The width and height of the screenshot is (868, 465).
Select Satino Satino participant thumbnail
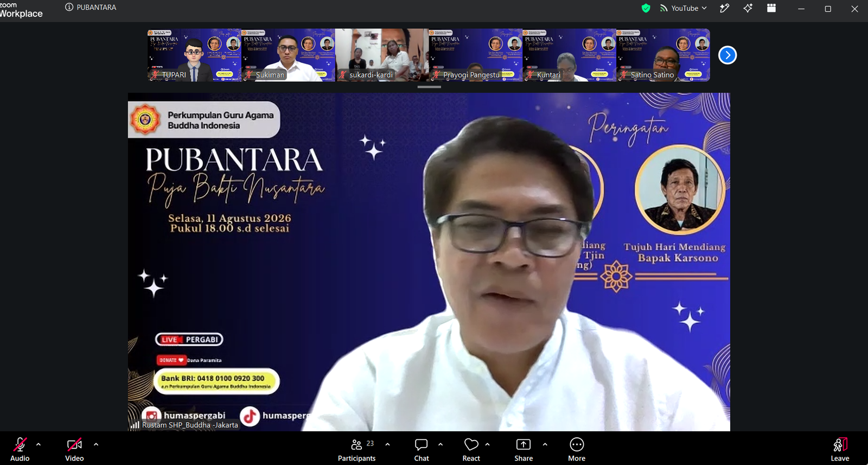[663, 55]
